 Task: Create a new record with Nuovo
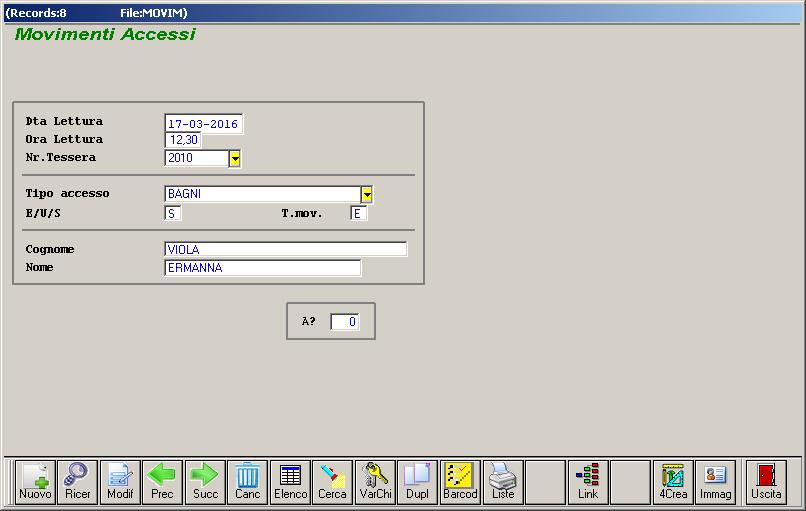[35, 482]
